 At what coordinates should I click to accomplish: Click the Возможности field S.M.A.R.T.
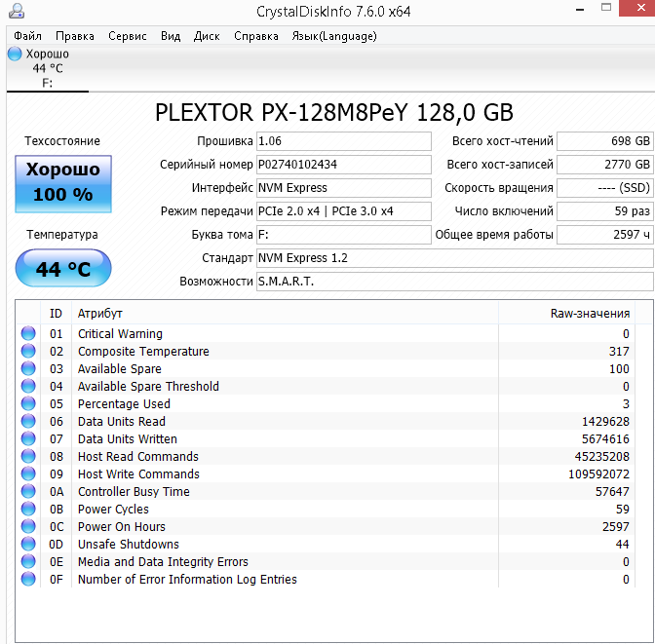tap(455, 282)
